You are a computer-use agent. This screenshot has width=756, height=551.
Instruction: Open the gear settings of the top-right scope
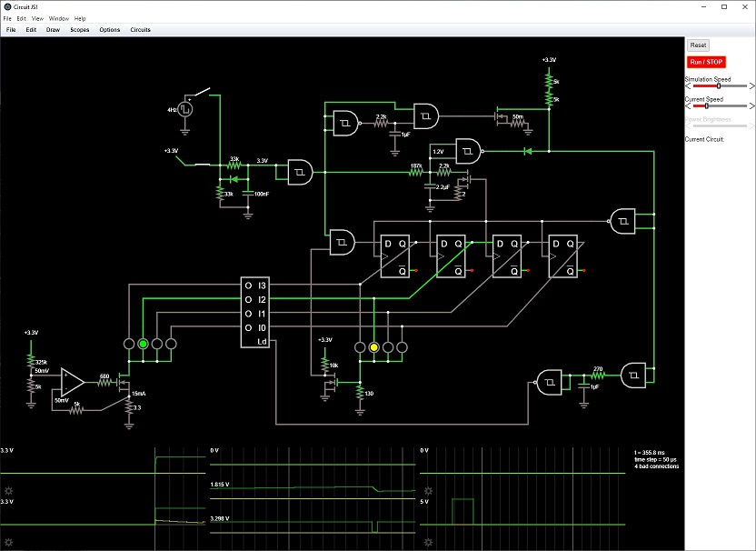pos(428,491)
